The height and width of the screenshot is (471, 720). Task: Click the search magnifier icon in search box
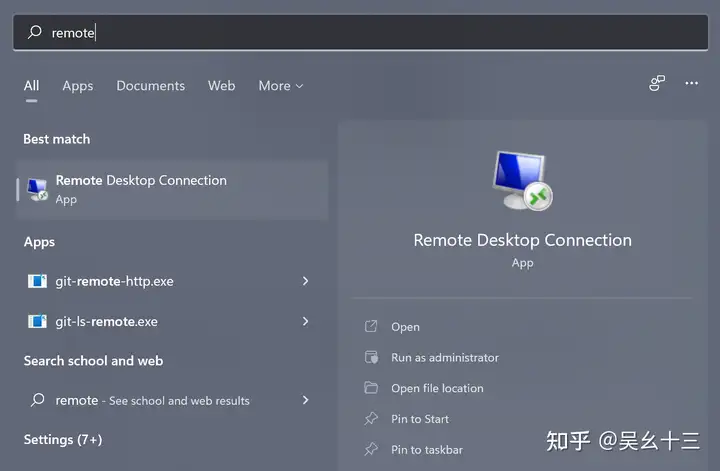[34, 32]
